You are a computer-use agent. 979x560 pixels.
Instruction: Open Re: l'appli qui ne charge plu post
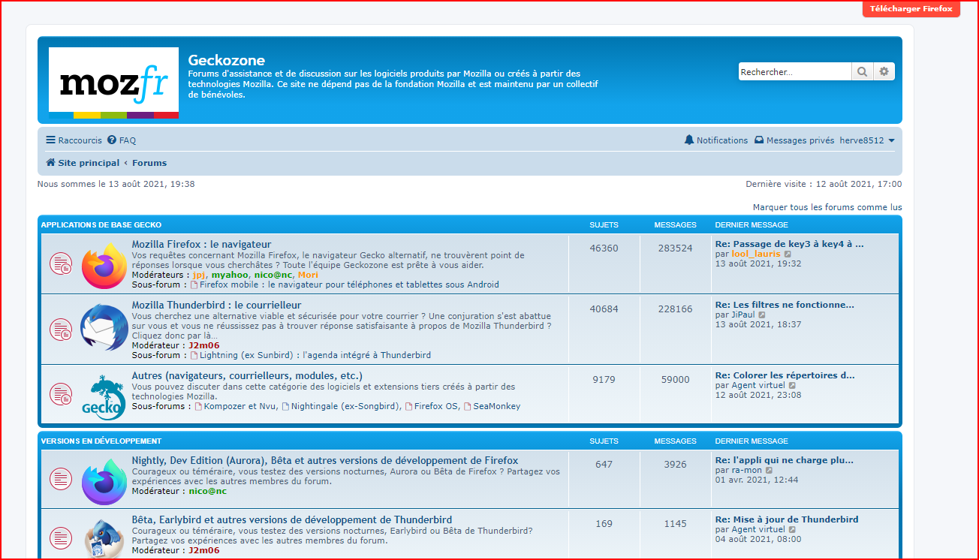point(784,460)
